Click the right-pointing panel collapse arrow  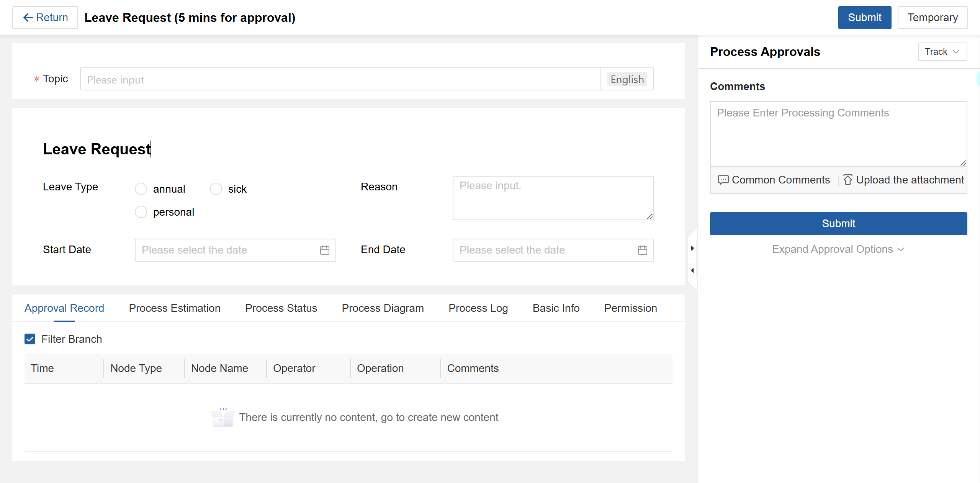click(x=692, y=248)
